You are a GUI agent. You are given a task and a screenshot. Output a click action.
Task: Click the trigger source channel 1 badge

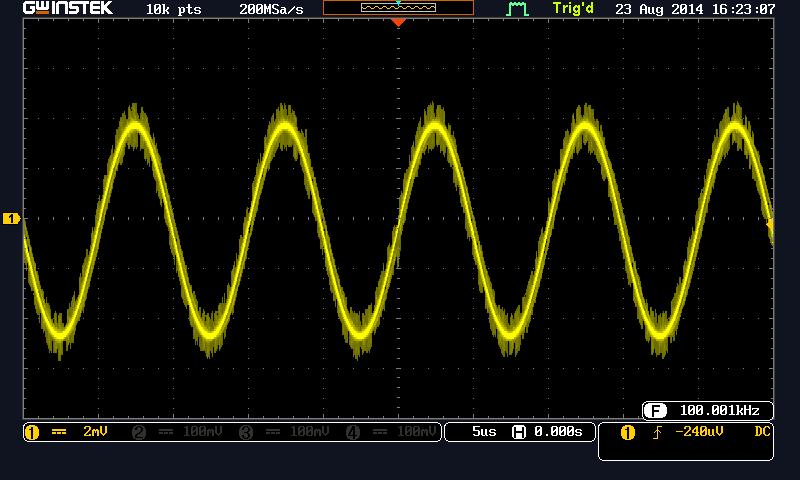(x=628, y=432)
